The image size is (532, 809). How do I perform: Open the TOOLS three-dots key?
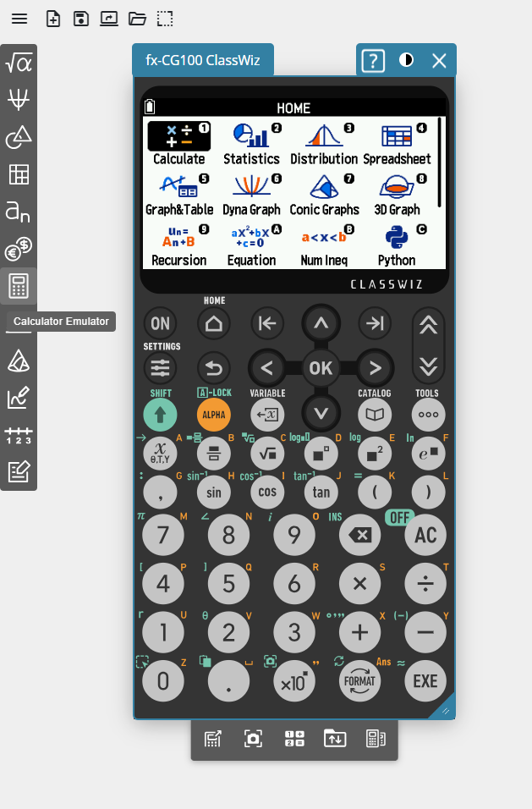(428, 415)
